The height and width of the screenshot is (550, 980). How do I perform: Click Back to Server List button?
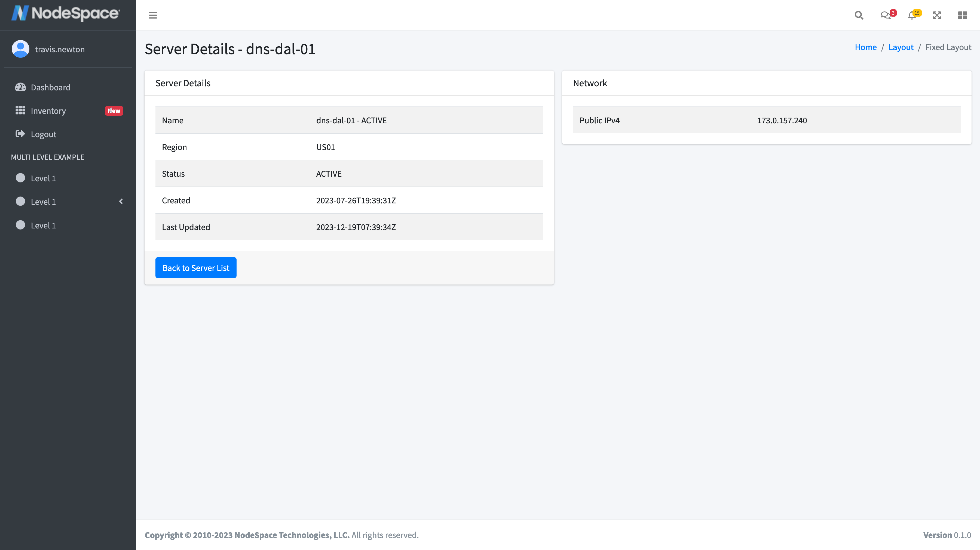point(196,268)
